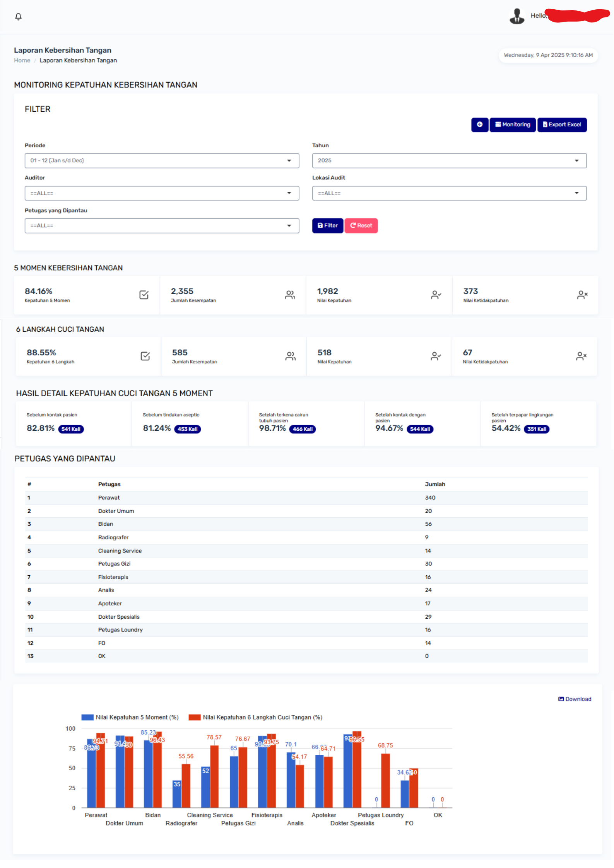This screenshot has height=868, width=614.
Task: Download the compliance chart
Action: tap(575, 699)
